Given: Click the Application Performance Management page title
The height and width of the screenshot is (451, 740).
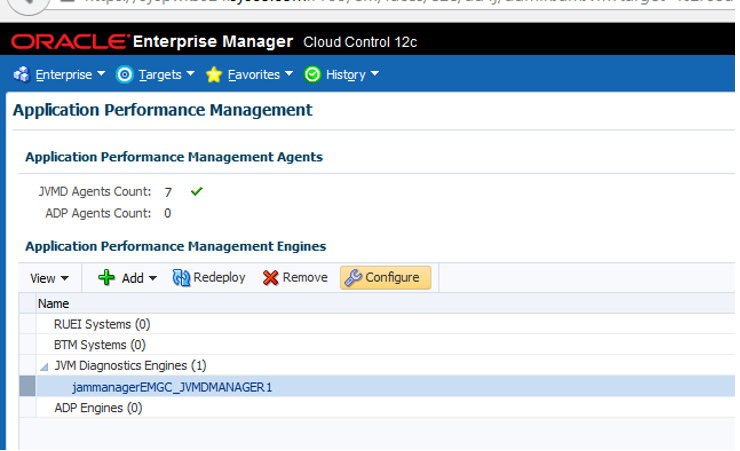Looking at the screenshot, I should pos(162,110).
